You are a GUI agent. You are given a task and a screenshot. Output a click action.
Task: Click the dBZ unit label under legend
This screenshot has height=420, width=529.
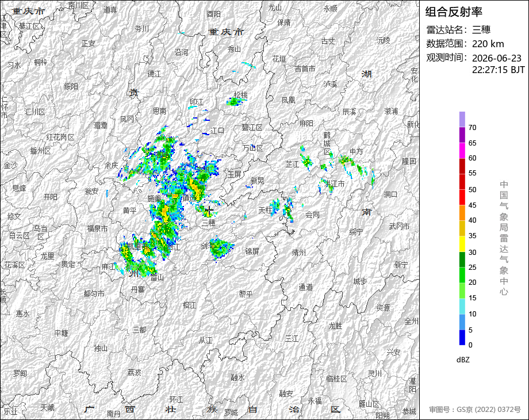coord(463,360)
